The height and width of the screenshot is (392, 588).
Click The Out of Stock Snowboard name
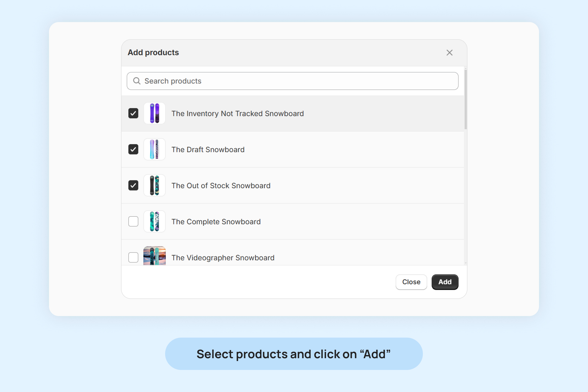point(221,186)
